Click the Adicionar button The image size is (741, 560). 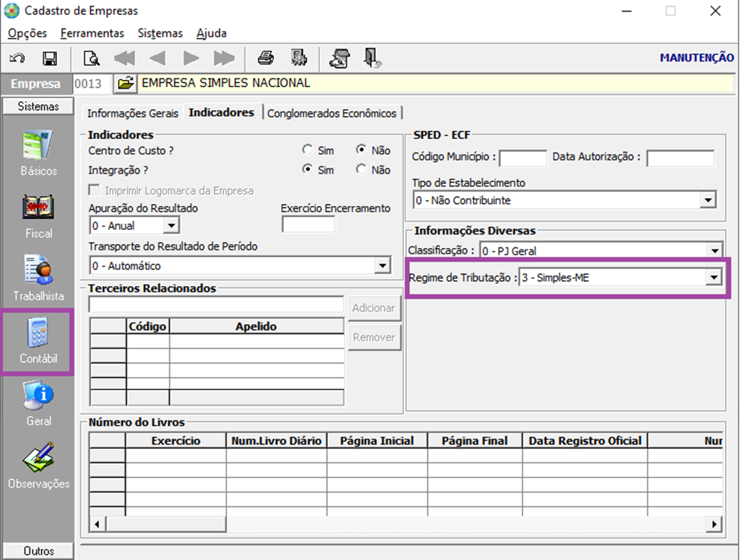tap(374, 308)
